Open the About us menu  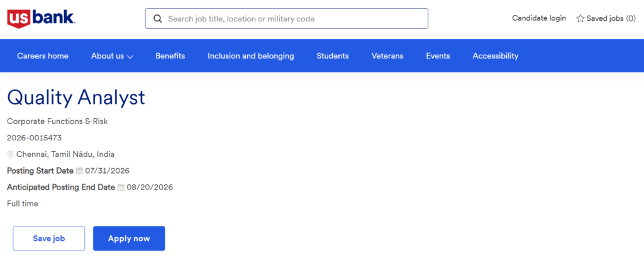(x=112, y=56)
